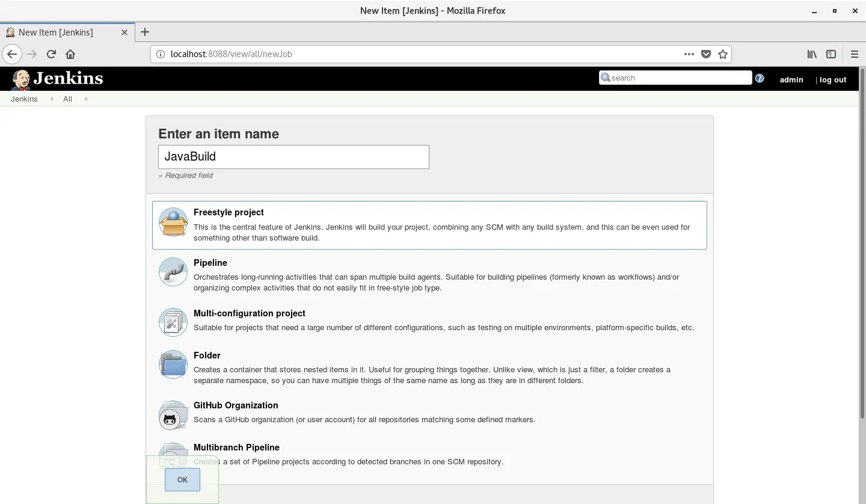
Task: Select the New Item [Jenkins] tab
Action: (x=66, y=32)
